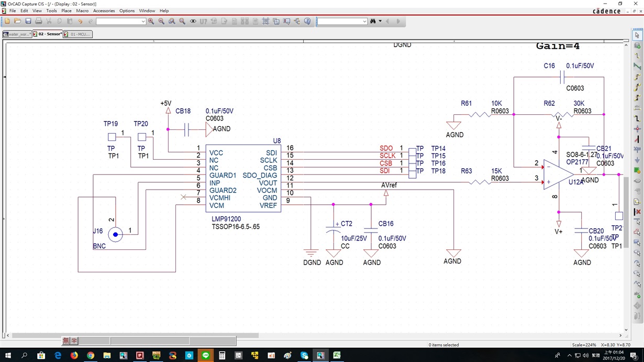This screenshot has width=644, height=362.
Task: Expand the most-recently-used part dropdown
Action: coord(143,21)
